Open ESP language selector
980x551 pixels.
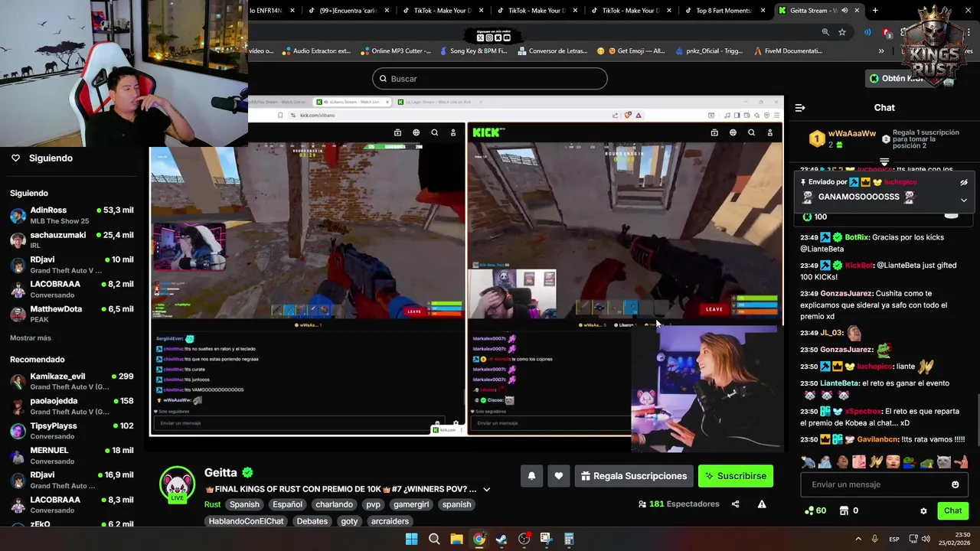[894, 540]
